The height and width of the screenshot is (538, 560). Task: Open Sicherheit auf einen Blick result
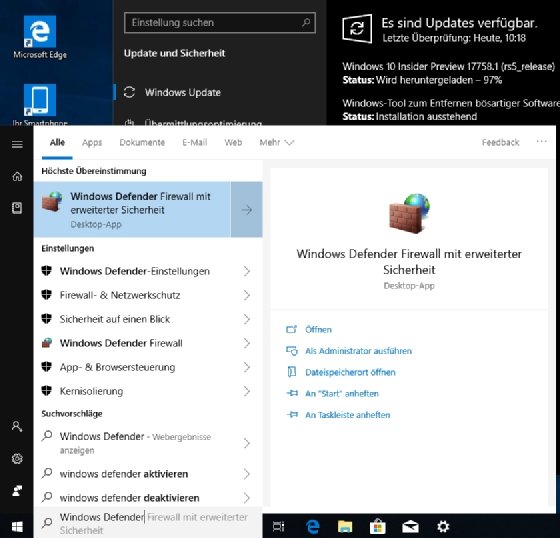click(148, 319)
